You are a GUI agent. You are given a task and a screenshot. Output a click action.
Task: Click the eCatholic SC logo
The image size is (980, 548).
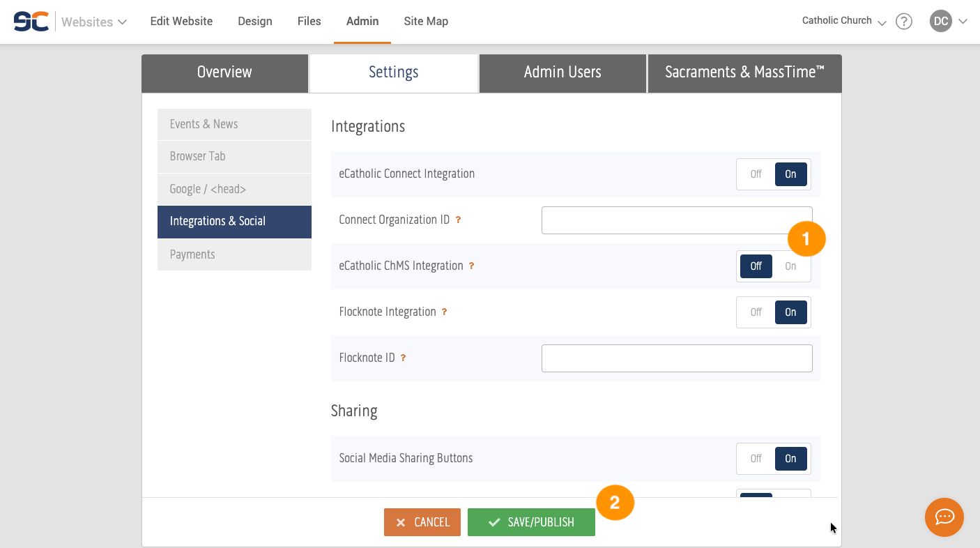pos(31,21)
